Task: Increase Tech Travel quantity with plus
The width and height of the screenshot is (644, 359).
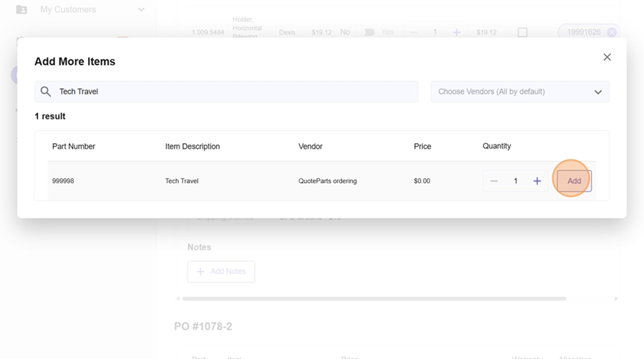Action: [x=537, y=181]
